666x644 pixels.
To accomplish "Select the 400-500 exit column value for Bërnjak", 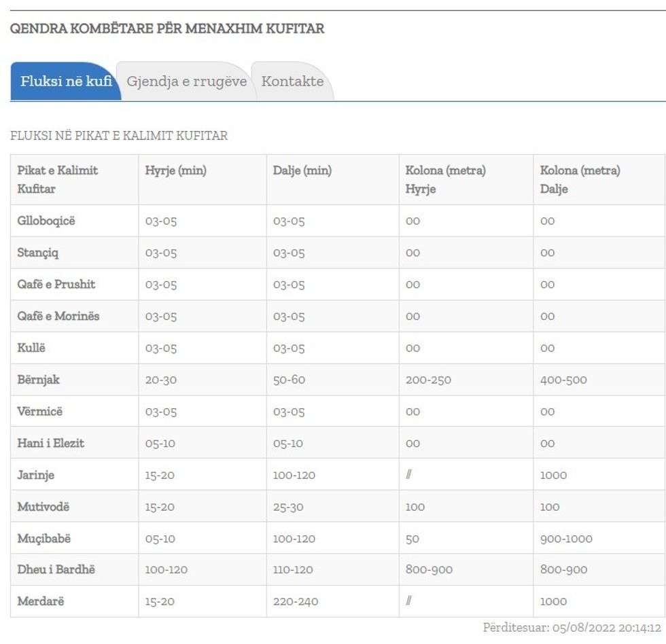I will point(563,380).
